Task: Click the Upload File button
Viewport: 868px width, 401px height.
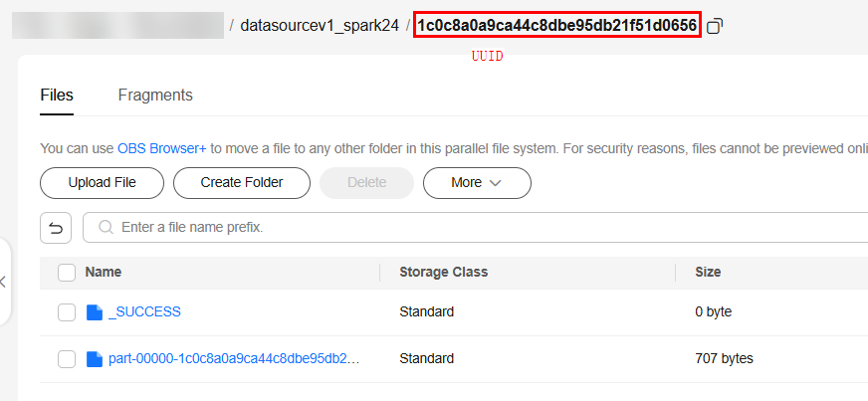Action: 102,183
